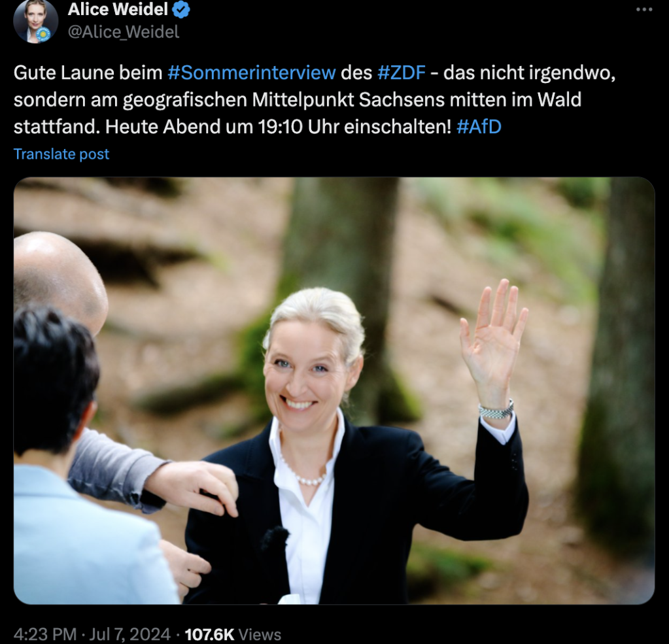Viewport: 669px width, 644px height.
Task: Open the 107.6K Views count
Action: pyautogui.click(x=233, y=634)
